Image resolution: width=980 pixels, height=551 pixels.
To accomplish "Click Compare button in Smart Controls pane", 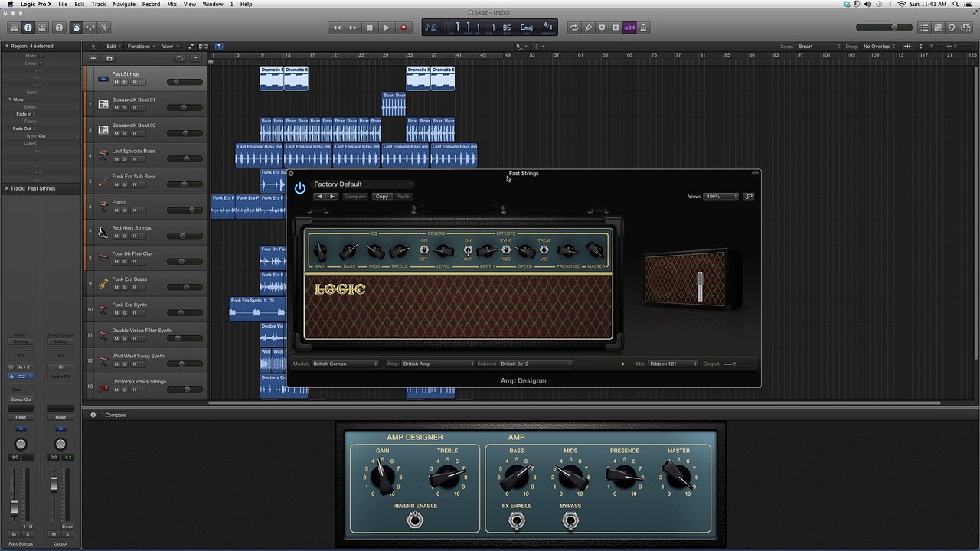I will (x=116, y=415).
